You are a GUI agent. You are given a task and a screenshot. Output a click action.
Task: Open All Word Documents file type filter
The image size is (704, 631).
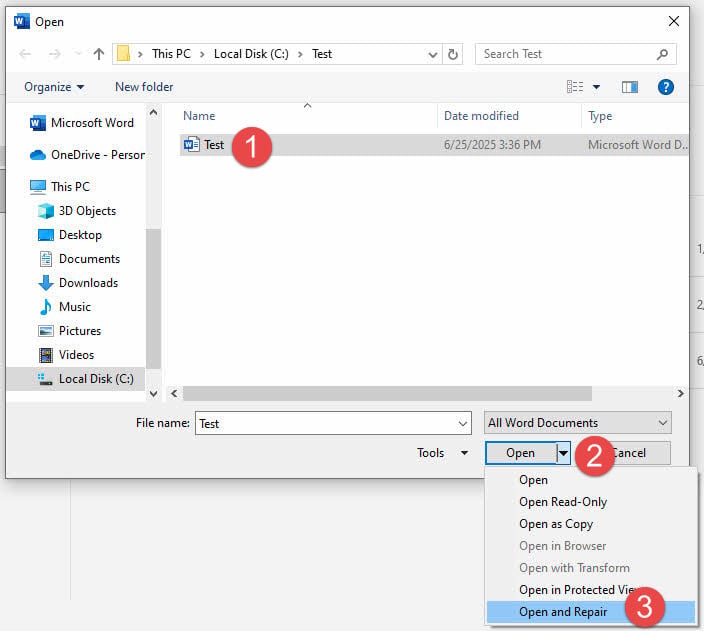tap(577, 423)
